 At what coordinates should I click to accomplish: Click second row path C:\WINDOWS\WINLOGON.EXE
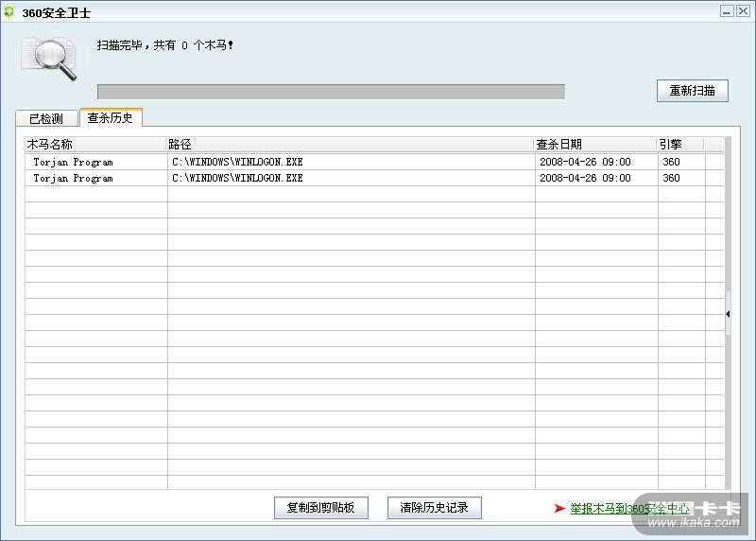(x=237, y=178)
